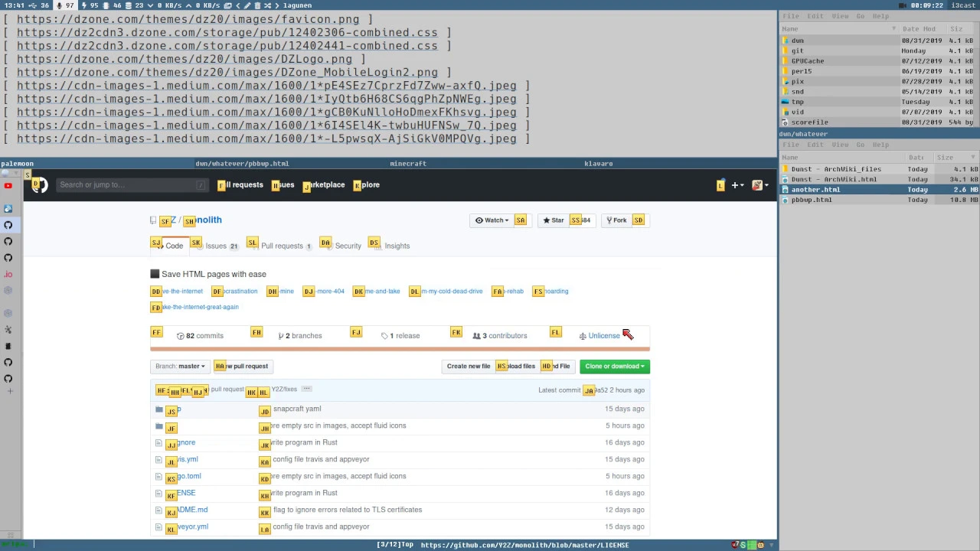Expand the commit message ellipsis button
This screenshot has width=980, height=551.
306,389
